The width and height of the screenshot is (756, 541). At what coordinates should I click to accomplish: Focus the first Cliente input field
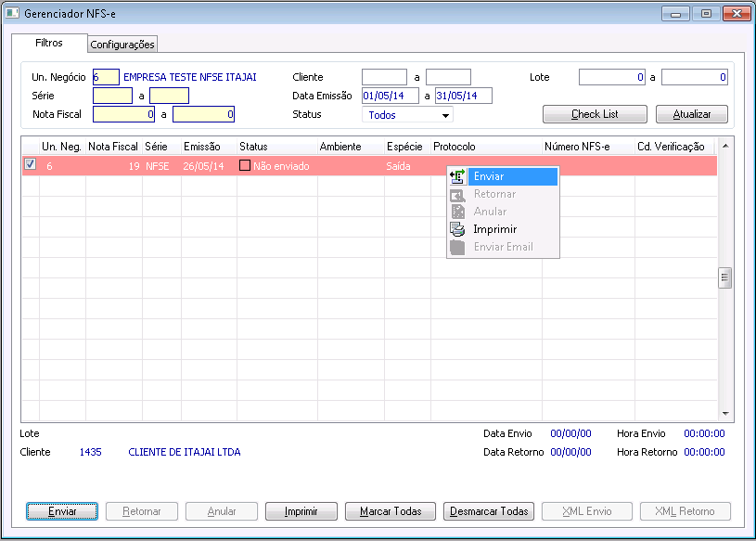click(385, 77)
